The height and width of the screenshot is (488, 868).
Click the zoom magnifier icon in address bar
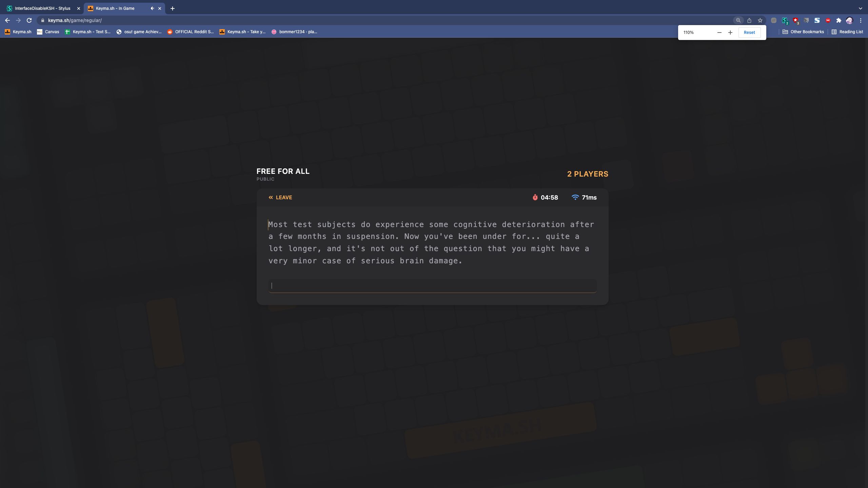click(x=738, y=20)
